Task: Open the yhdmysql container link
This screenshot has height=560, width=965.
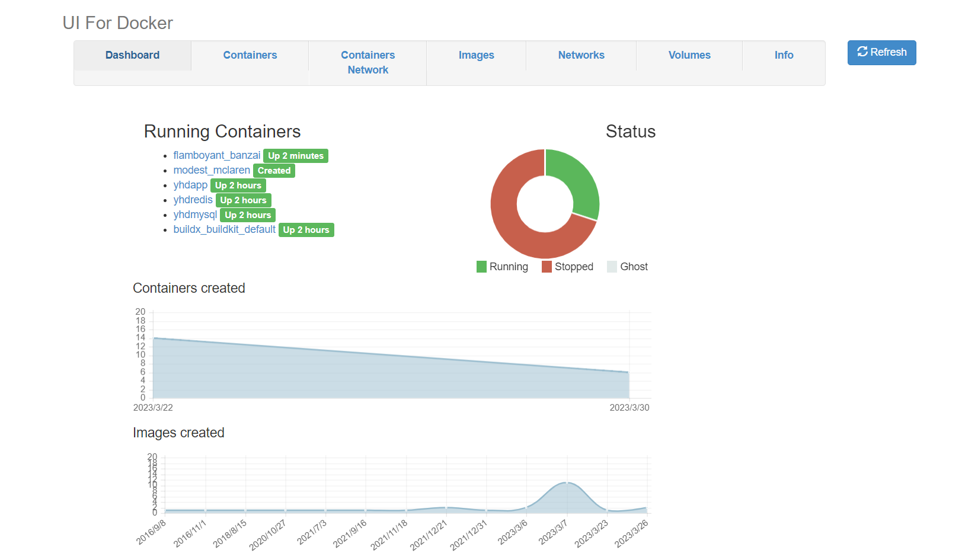Action: point(195,215)
